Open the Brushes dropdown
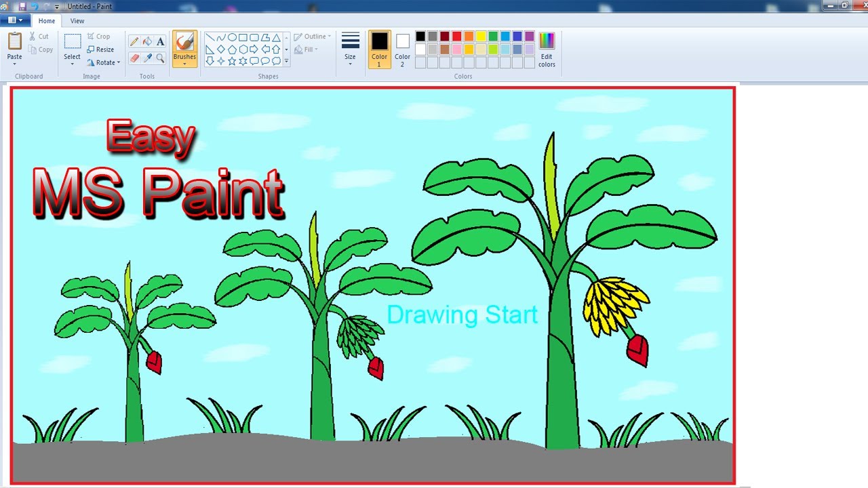Viewport: 868px width, 488px height. click(x=184, y=63)
